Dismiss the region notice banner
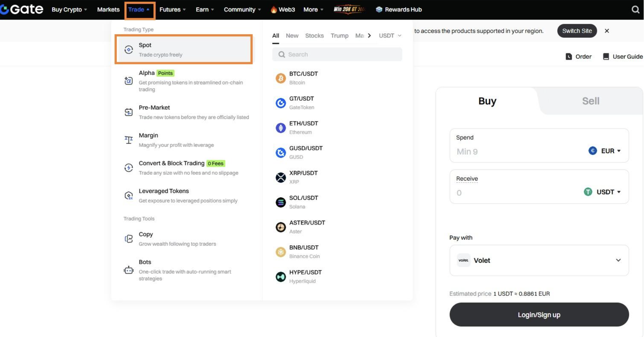 tap(607, 31)
